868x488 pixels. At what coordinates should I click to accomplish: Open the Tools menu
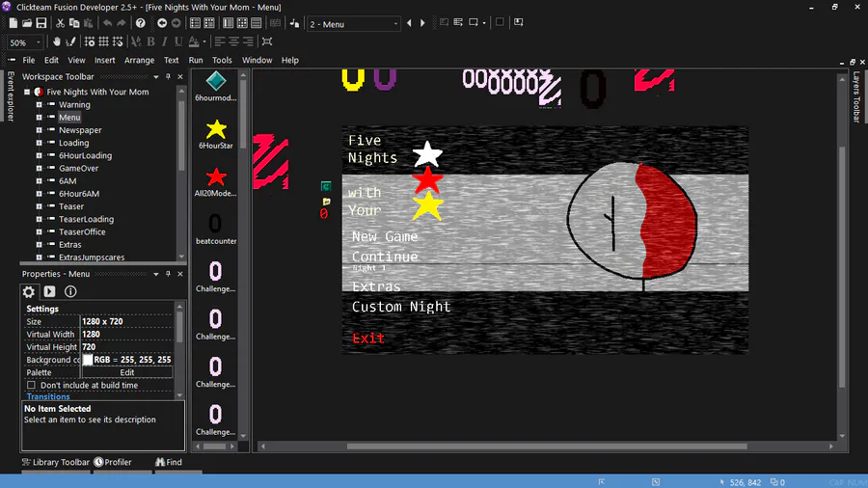point(222,60)
